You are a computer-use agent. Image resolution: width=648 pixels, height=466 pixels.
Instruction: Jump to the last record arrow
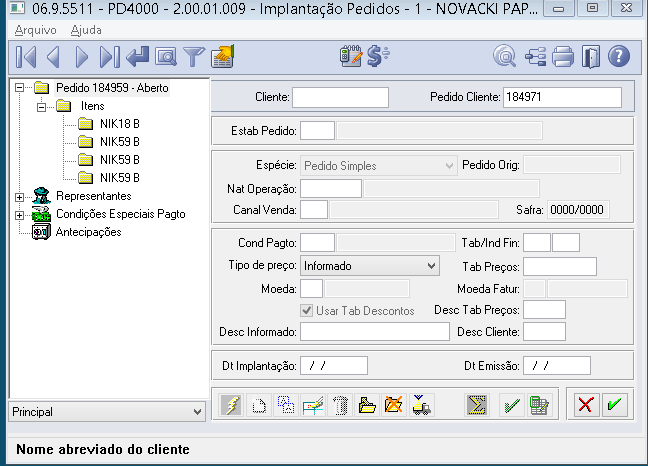pyautogui.click(x=110, y=57)
